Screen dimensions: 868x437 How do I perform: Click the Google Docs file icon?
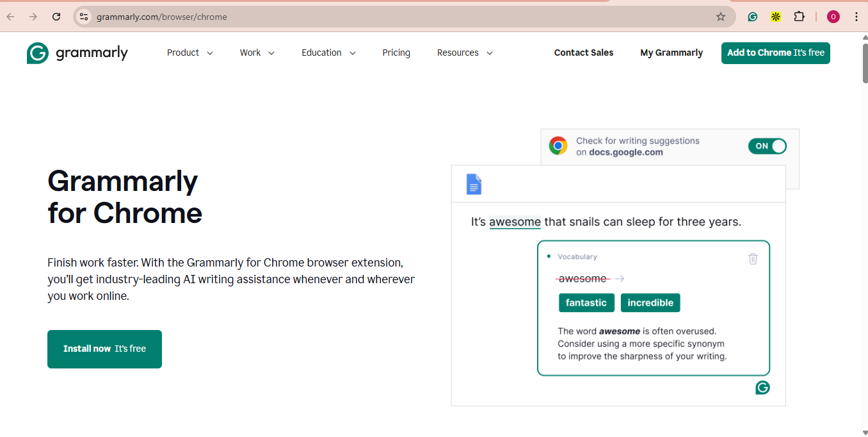click(474, 185)
